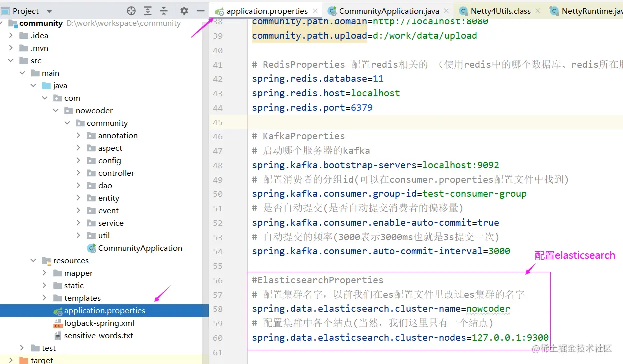The image size is (623, 364).
Task: Click spring.kafka.bootstrap-servers line
Action: (x=375, y=165)
